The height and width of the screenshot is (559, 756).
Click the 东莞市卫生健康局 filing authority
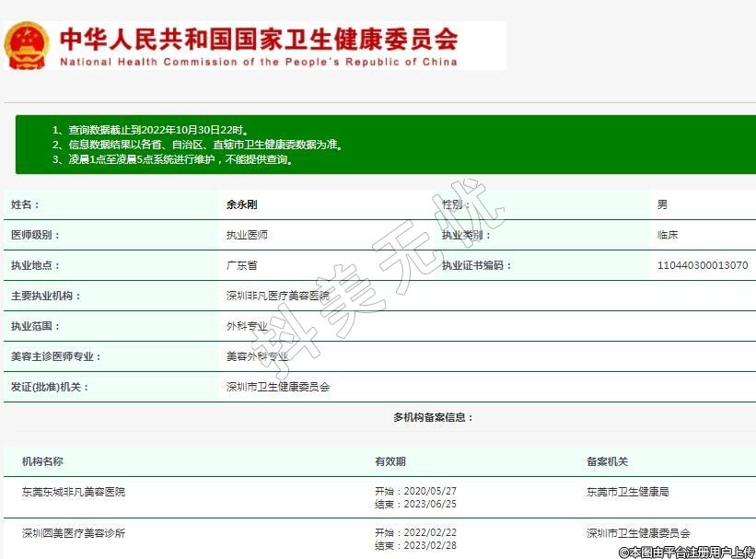(x=627, y=492)
